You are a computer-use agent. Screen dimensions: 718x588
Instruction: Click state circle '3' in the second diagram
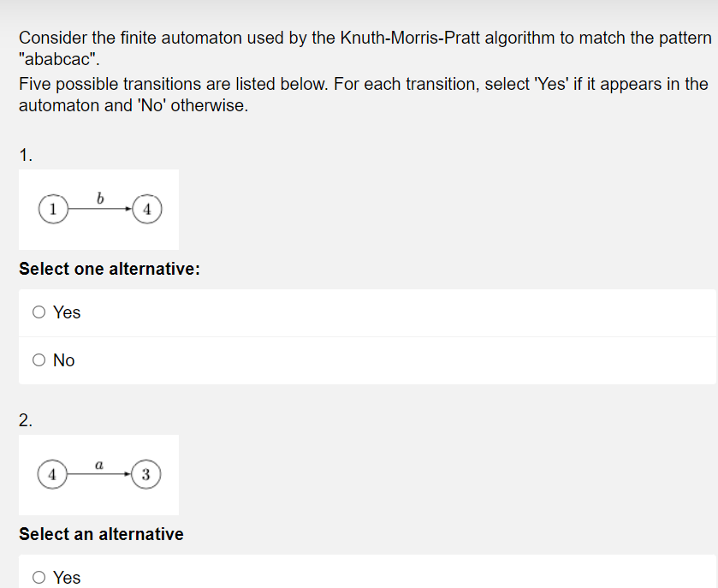[x=146, y=473]
